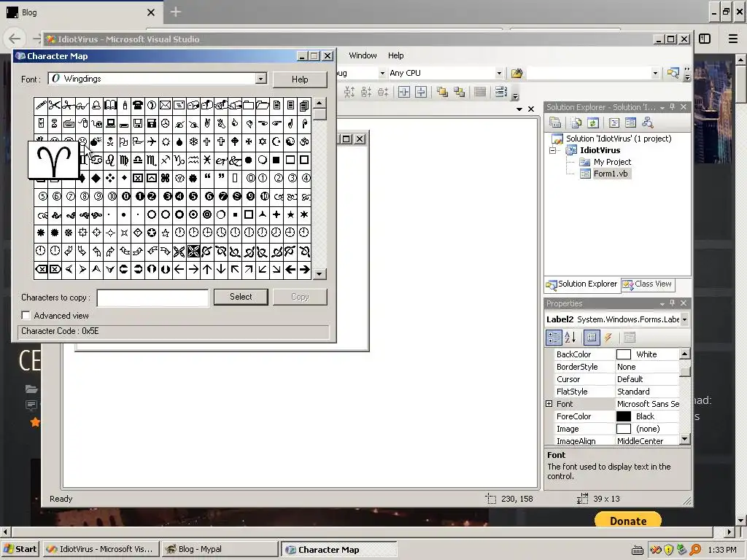Click the Select button in Character Map
The width and height of the screenshot is (747, 560).
[x=241, y=297]
